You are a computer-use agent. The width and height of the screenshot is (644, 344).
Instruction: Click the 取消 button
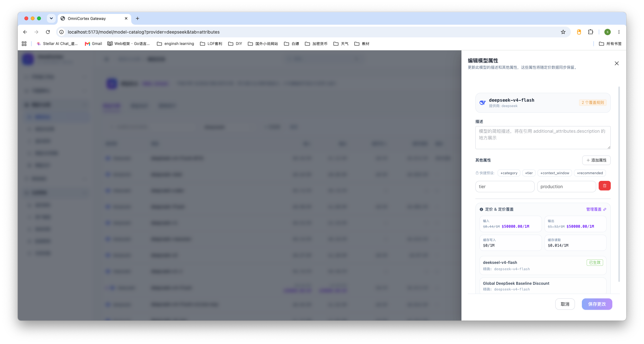[x=565, y=304]
